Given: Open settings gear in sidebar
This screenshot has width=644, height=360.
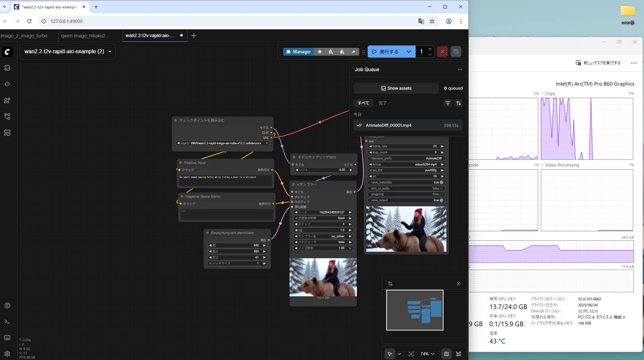Looking at the screenshot, I should point(7,354).
